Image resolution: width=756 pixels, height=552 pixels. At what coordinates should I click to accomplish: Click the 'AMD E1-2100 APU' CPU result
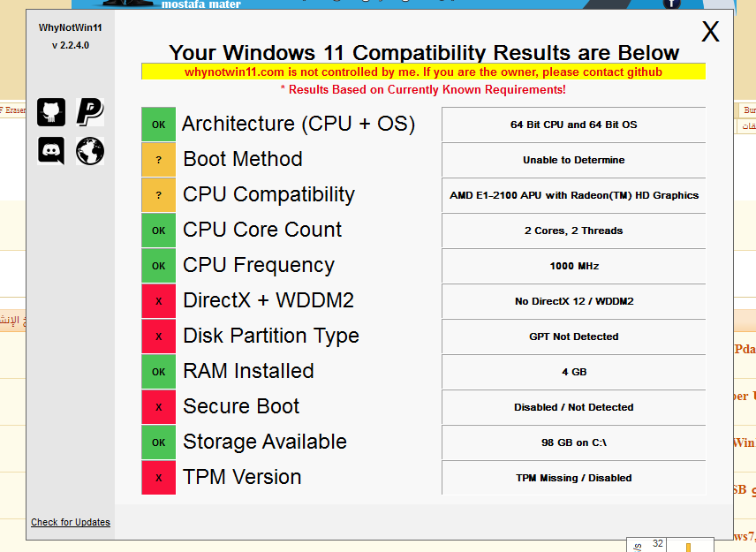pyautogui.click(x=574, y=195)
